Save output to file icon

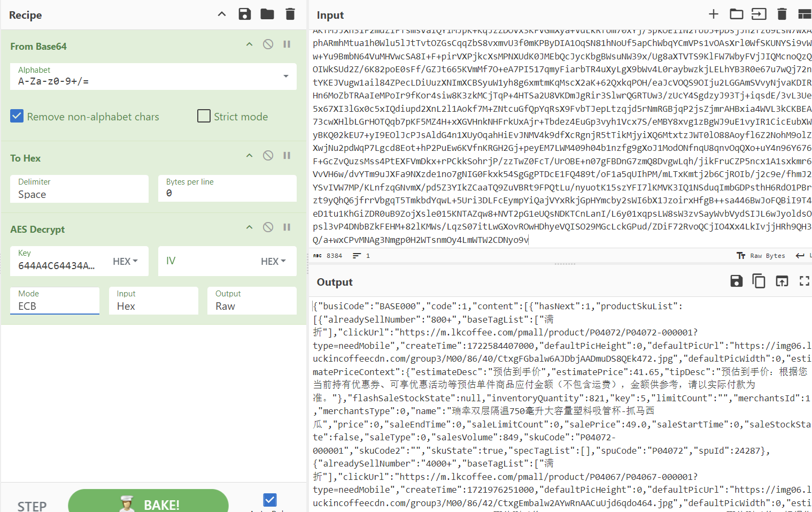pyautogui.click(x=737, y=281)
